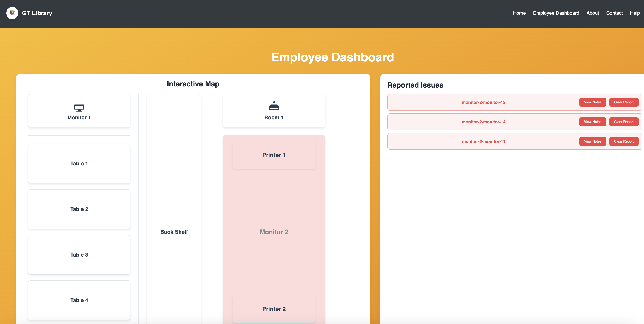The width and height of the screenshot is (644, 324).
Task: Click the GT Library books logo icon
Action: click(x=12, y=13)
